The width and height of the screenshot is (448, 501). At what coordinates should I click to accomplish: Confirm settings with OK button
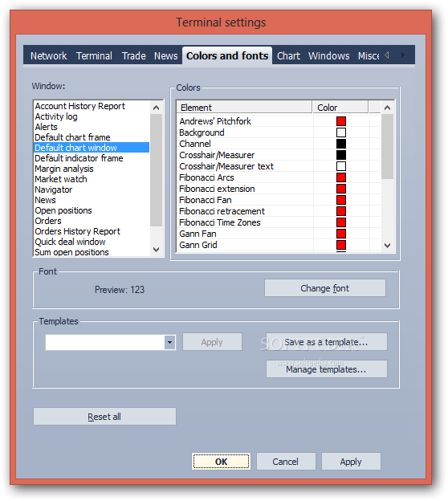(x=221, y=462)
